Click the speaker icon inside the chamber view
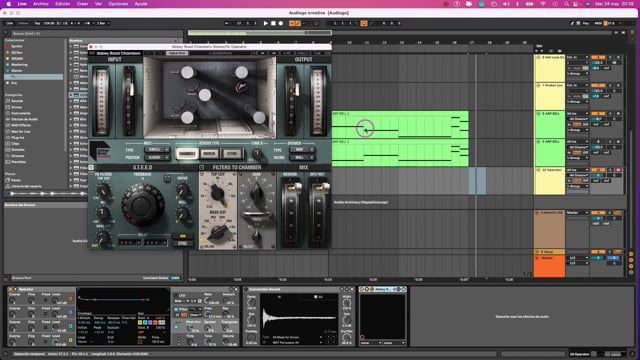 [x=240, y=87]
